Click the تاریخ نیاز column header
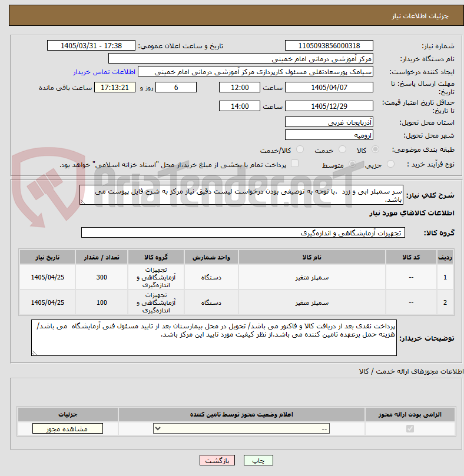 click(x=48, y=257)
